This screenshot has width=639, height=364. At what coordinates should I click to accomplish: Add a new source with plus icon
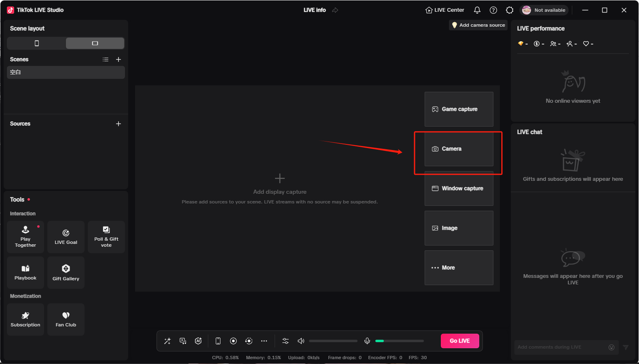[x=118, y=124]
